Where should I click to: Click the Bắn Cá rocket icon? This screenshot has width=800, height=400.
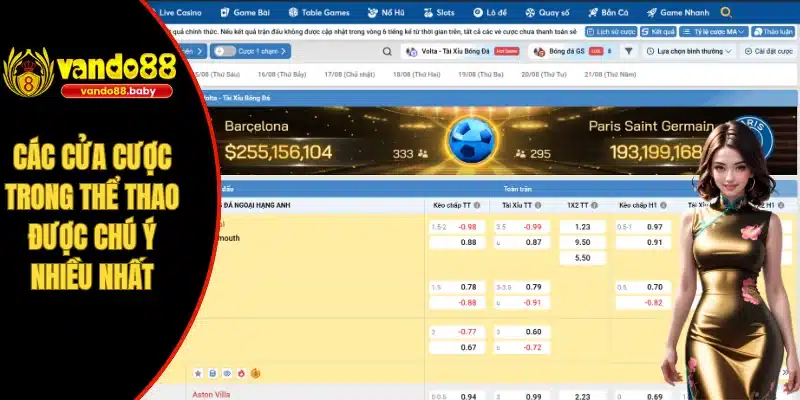(x=593, y=13)
